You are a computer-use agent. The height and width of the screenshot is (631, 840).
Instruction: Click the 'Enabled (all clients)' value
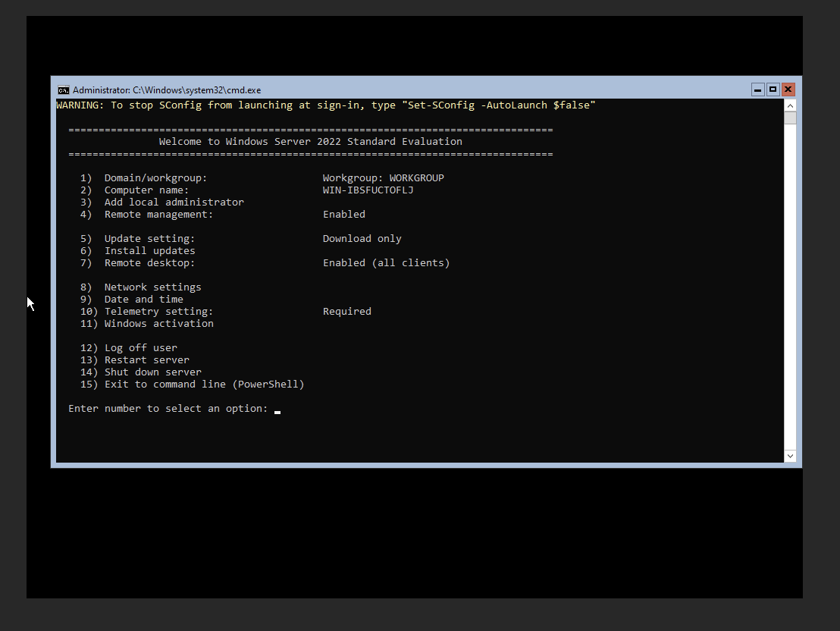point(386,263)
